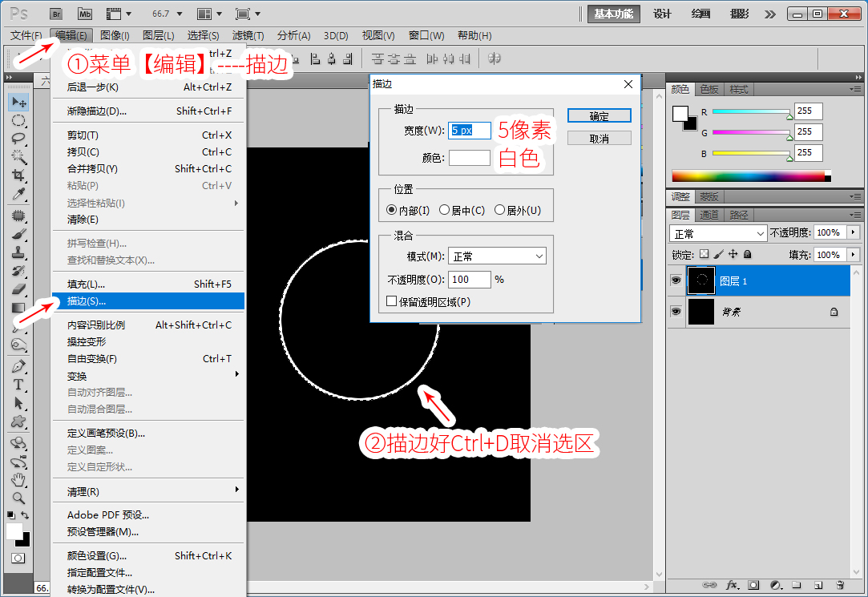Select 居中(C) stroke position
The image size is (868, 597).
point(444,210)
